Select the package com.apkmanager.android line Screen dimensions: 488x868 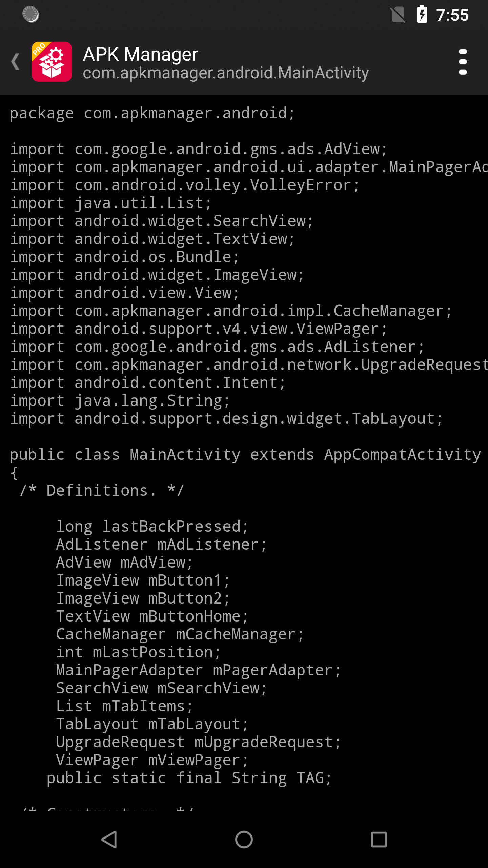152,114
